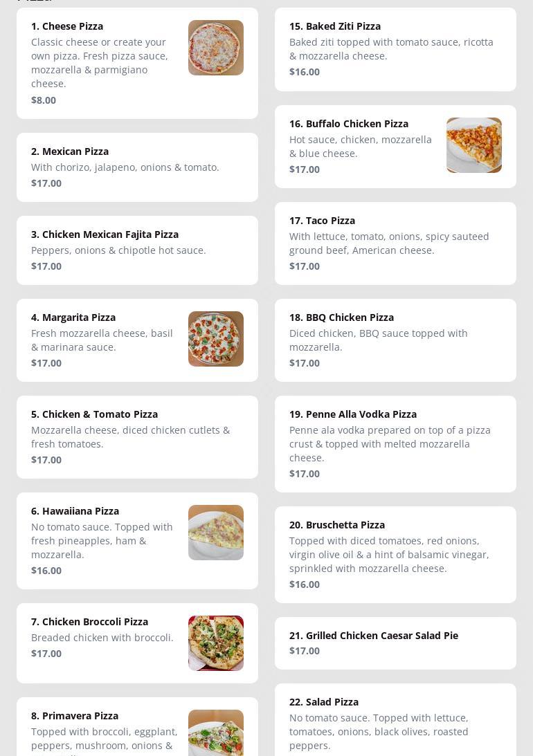This screenshot has width=533, height=756.
Task: Select the 1. Cheese Pizza title
Action: 67,26
